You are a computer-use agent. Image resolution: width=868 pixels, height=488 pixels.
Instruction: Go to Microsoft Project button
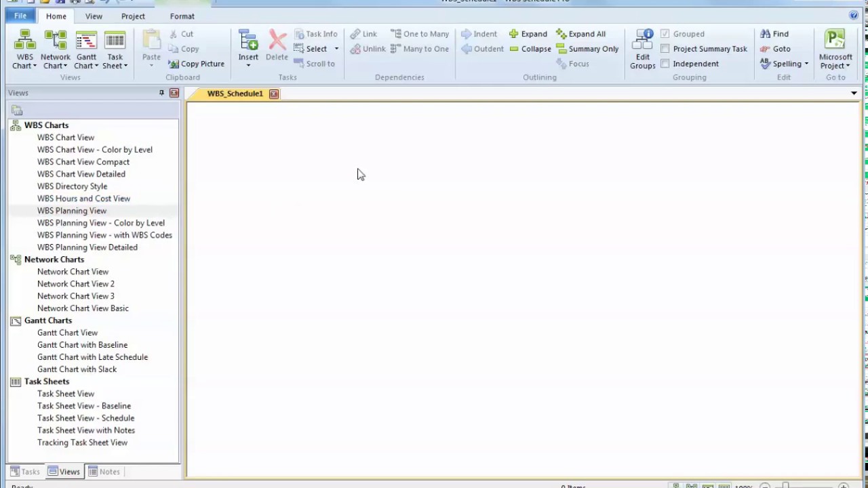click(x=835, y=49)
